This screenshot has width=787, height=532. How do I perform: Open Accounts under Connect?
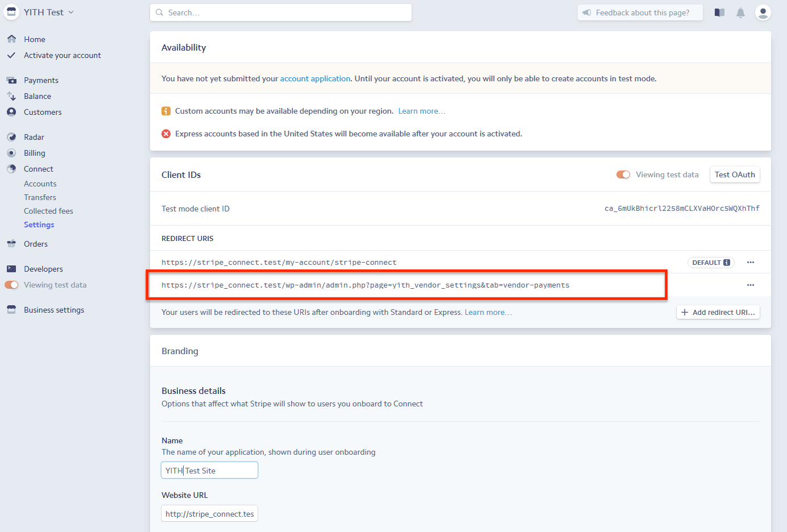click(40, 184)
